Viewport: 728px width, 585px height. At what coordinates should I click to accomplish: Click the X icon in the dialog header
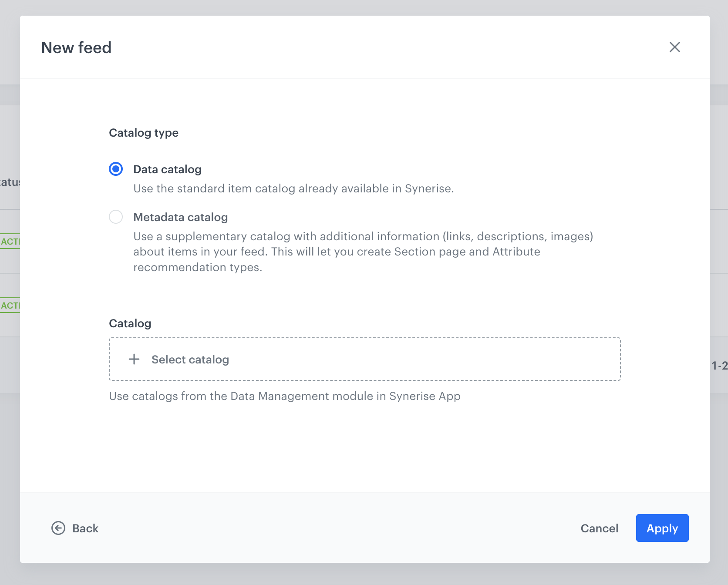pyautogui.click(x=674, y=47)
